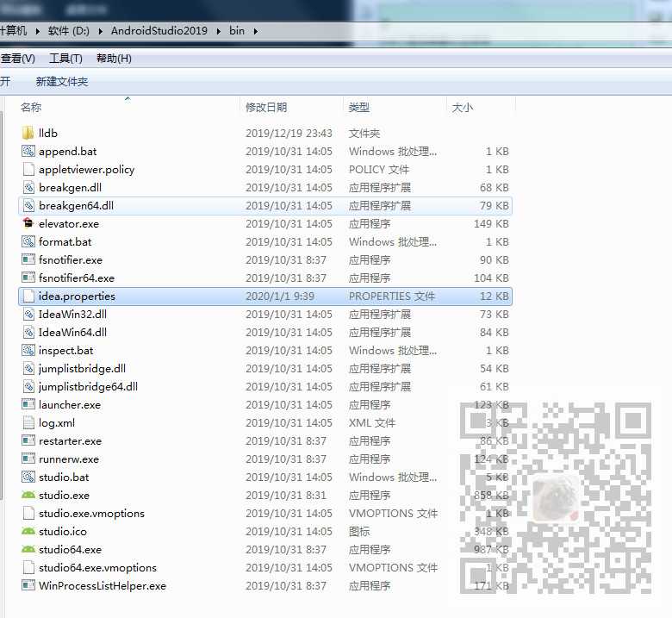Image resolution: width=672 pixels, height=618 pixels.
Task: Select the file name studio.bat
Action: pyautogui.click(x=64, y=478)
